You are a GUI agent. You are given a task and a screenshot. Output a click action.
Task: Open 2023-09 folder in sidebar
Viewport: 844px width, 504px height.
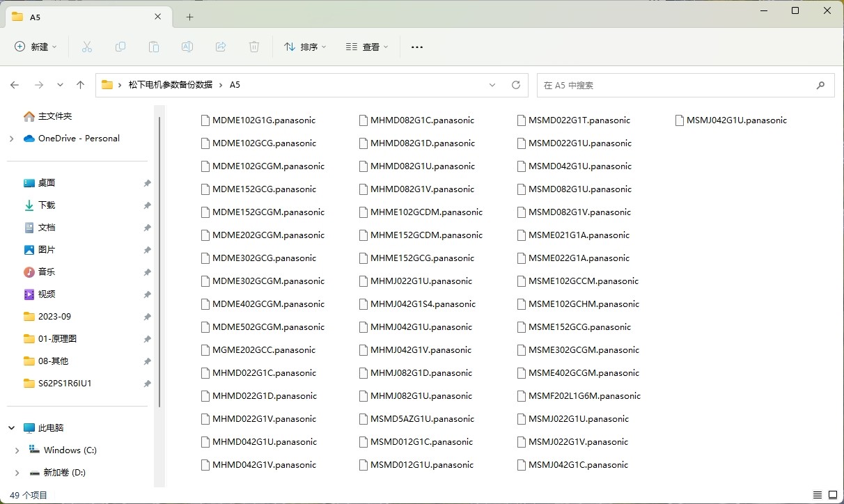54,317
